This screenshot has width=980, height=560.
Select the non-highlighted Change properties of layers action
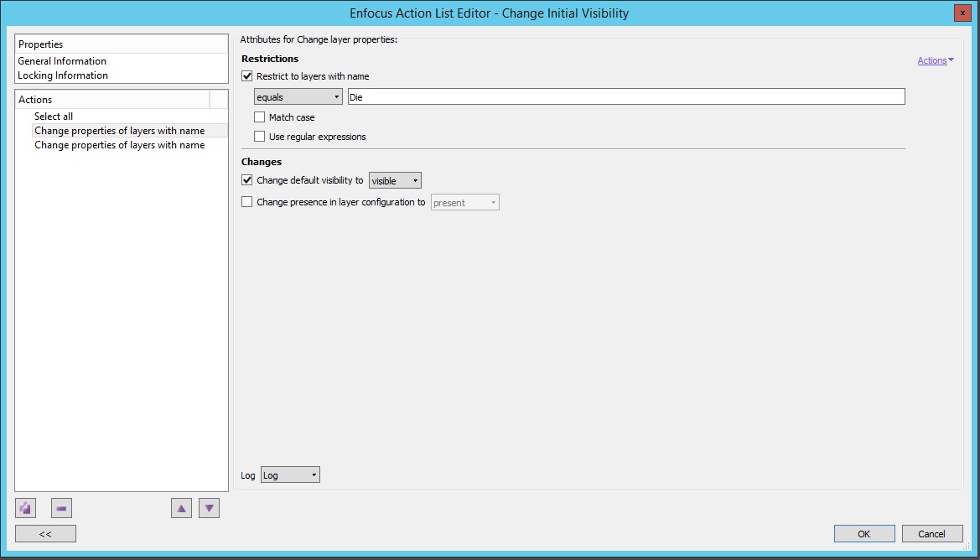pos(119,145)
